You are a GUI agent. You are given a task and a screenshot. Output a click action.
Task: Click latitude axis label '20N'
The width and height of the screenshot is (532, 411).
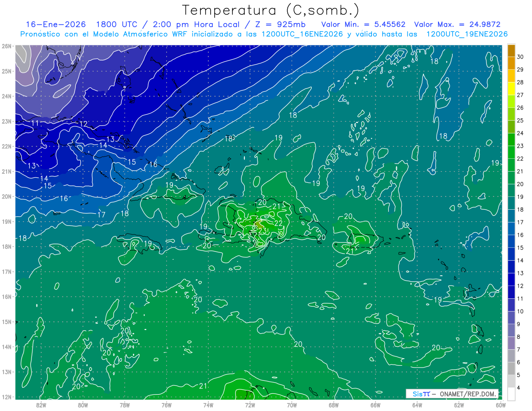(7, 196)
